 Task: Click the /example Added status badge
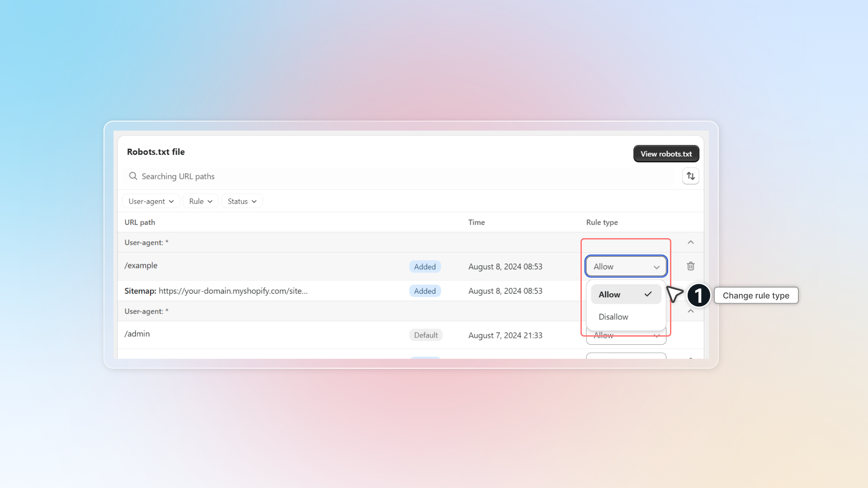(425, 267)
